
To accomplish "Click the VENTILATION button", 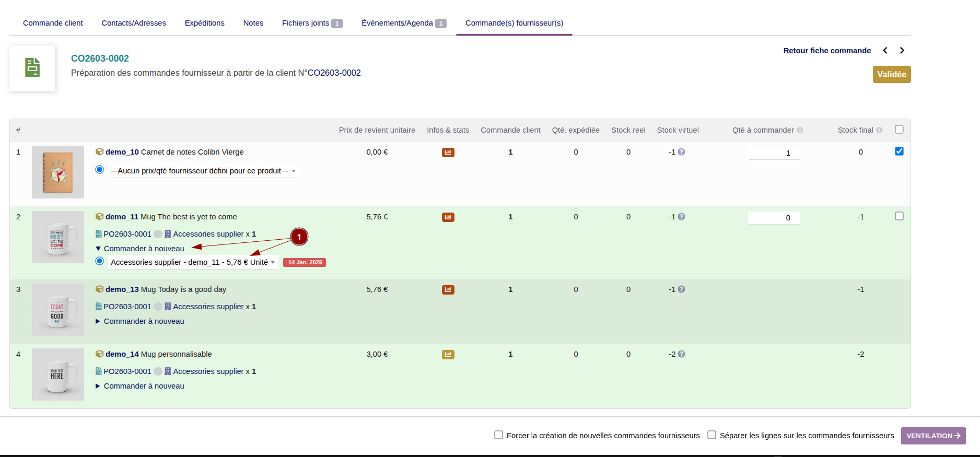I will pos(933,436).
